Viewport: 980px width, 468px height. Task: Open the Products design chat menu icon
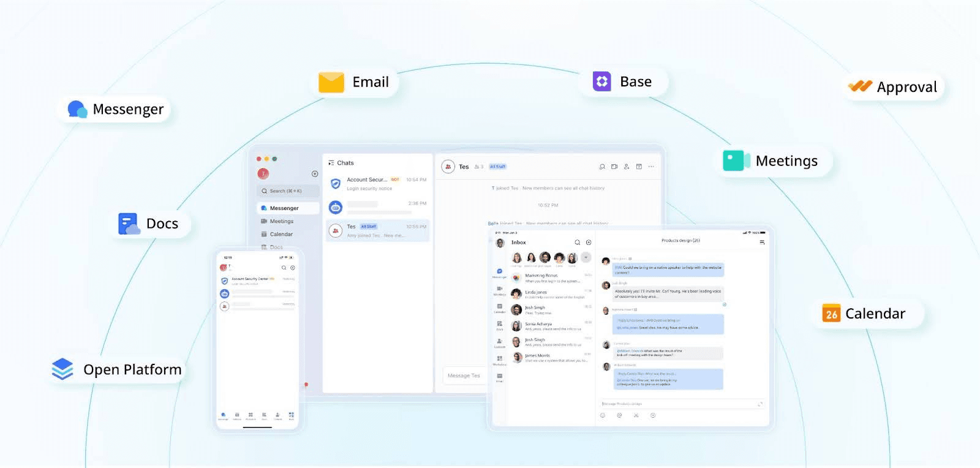tap(762, 242)
